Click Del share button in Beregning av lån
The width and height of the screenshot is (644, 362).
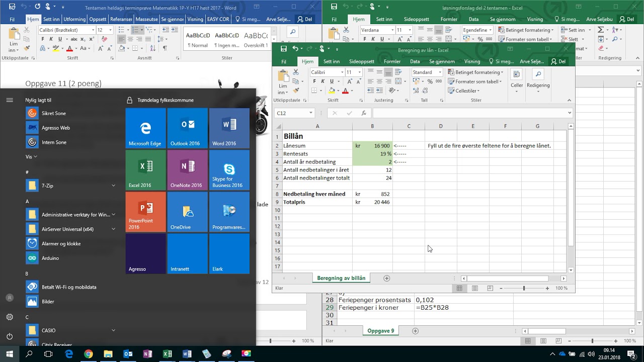click(558, 61)
